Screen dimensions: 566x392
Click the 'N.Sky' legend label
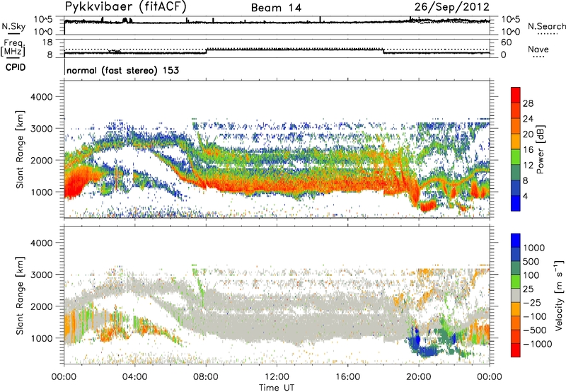[x=13, y=26]
